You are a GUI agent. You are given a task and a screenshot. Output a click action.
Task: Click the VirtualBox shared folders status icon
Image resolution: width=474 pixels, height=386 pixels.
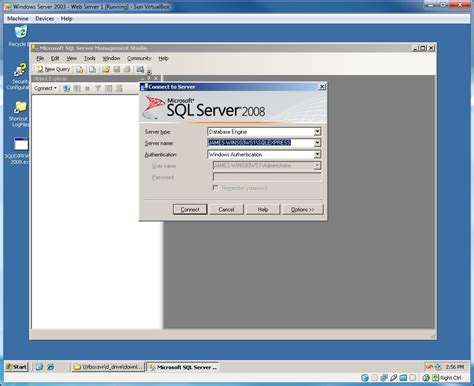click(x=403, y=378)
